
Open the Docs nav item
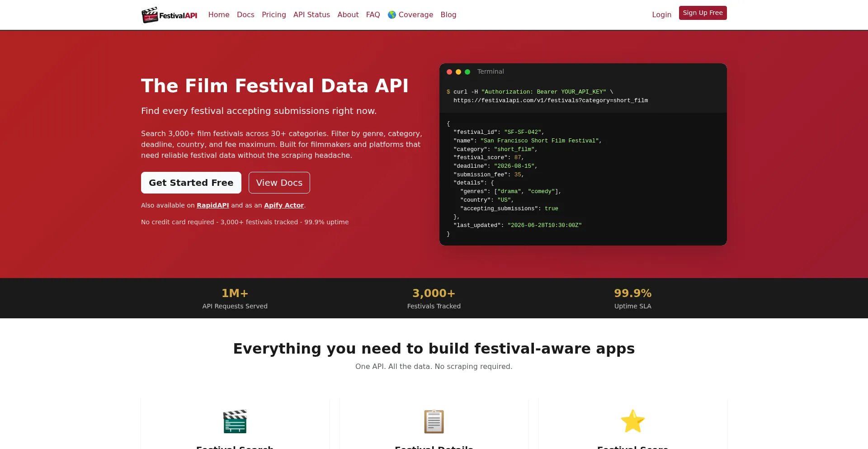point(245,15)
